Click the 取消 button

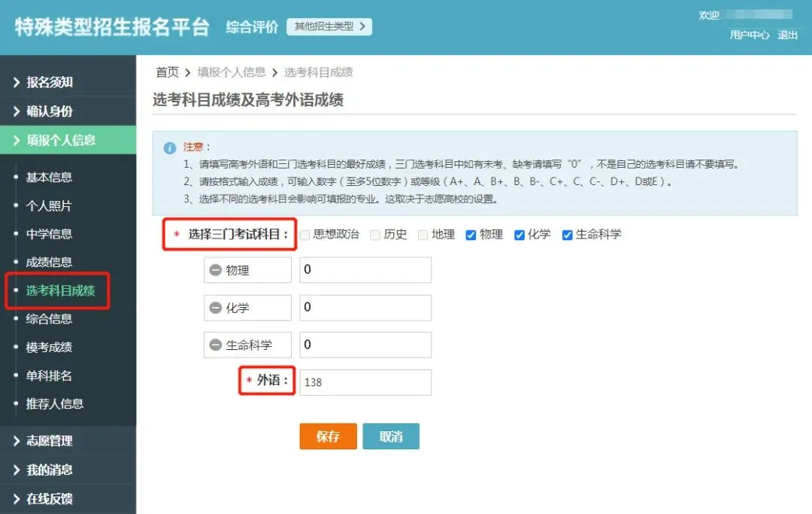[x=390, y=436]
